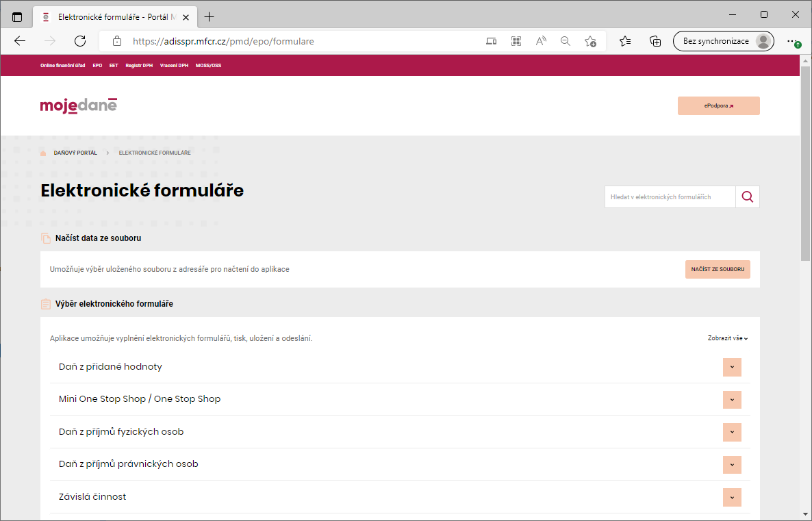Click the ePodpora button
The height and width of the screenshot is (521, 812).
pos(719,105)
